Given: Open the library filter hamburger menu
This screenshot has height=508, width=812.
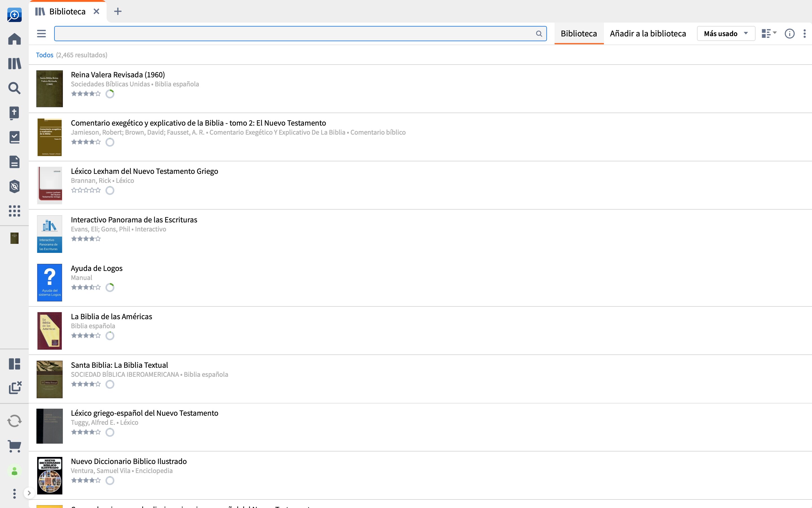Looking at the screenshot, I should pos(41,34).
